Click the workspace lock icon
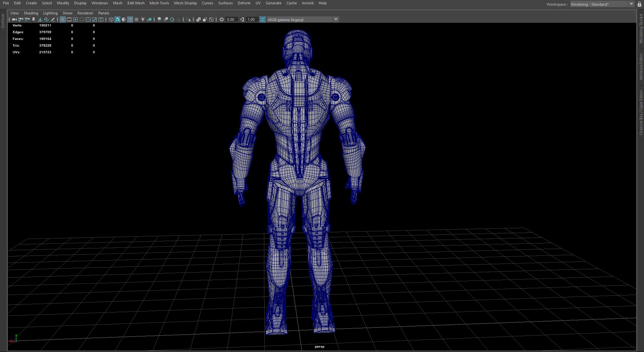This screenshot has height=352, width=644. click(639, 4)
